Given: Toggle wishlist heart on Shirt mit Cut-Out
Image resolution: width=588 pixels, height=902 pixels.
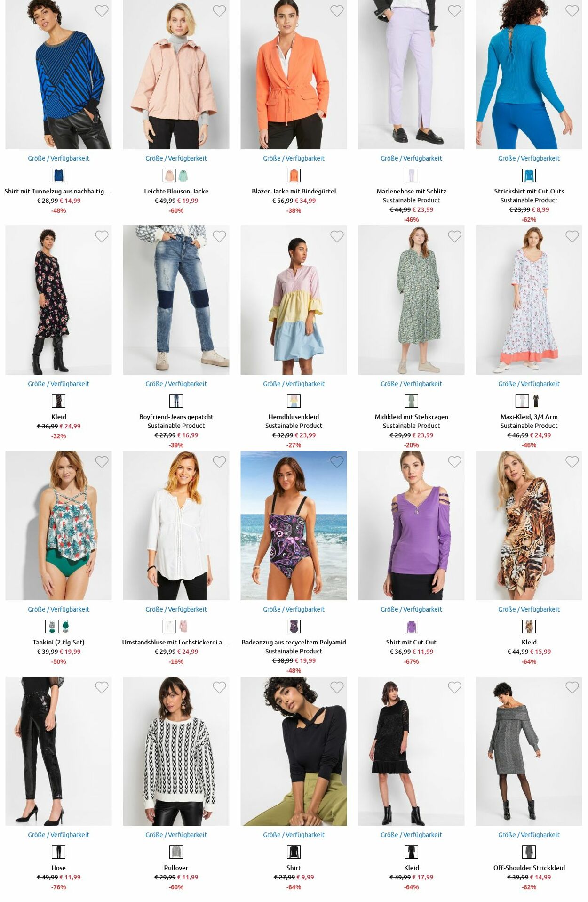Looking at the screenshot, I should [x=454, y=462].
